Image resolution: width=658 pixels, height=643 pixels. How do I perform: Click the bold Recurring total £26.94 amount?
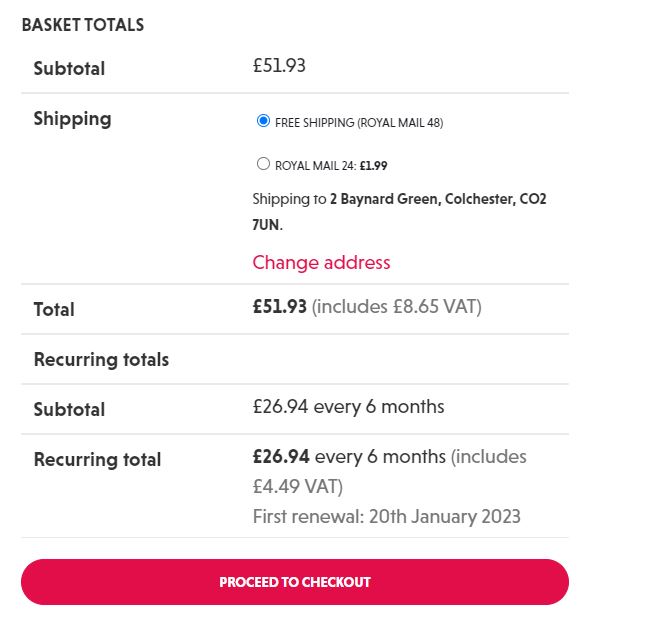point(281,457)
